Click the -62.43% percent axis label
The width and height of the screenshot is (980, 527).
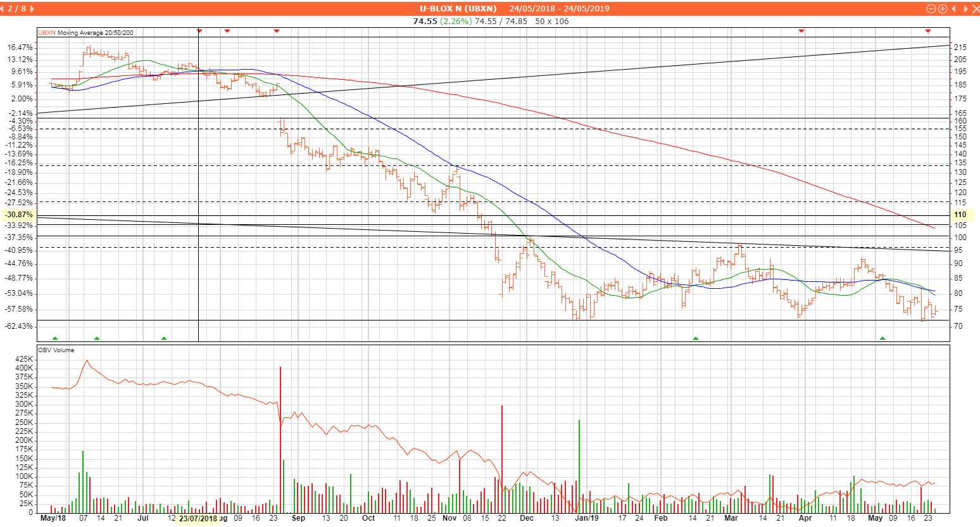pyautogui.click(x=20, y=326)
